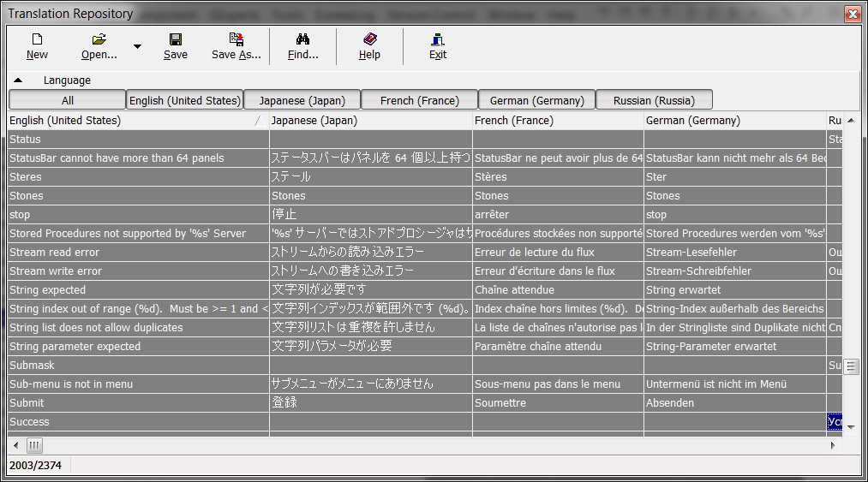Select 'Stored Procedures not supported' English cell

139,234
